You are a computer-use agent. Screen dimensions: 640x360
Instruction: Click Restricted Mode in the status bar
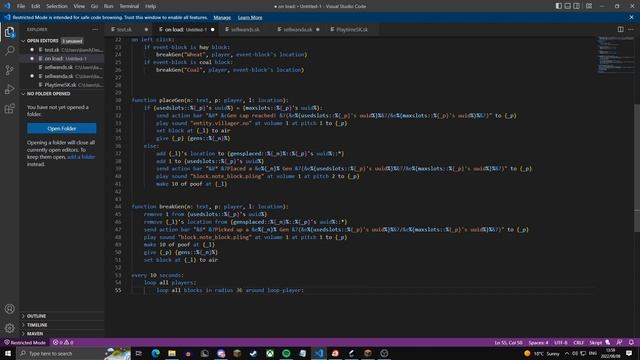point(25,342)
